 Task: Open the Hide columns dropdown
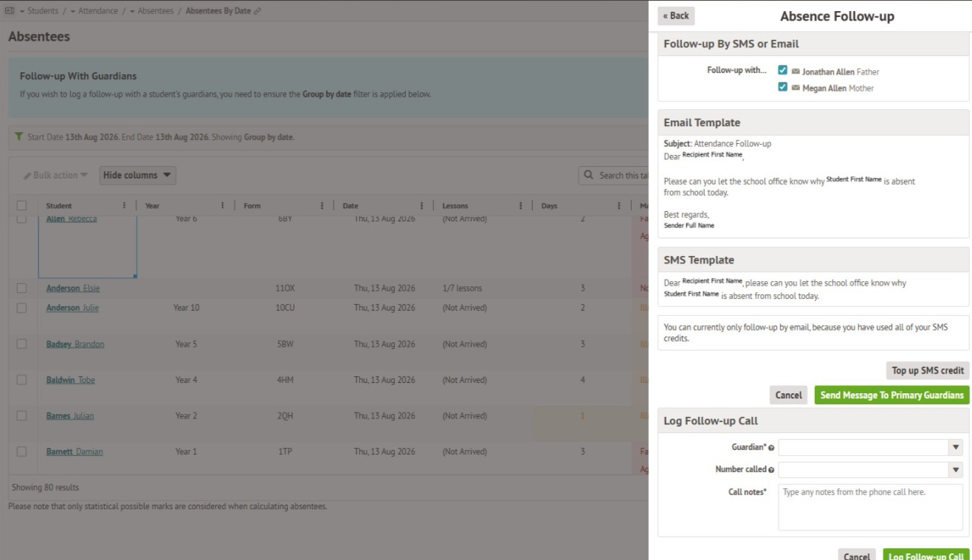point(137,176)
